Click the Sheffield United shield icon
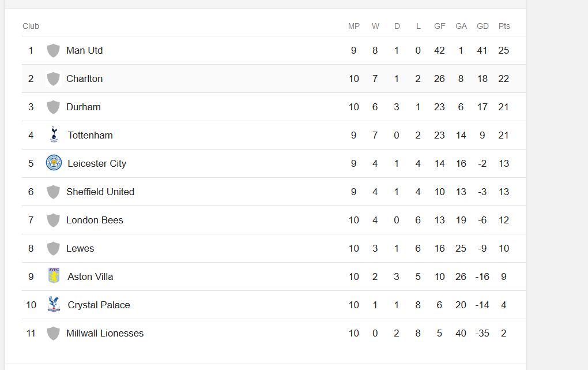588x370 pixels. click(x=53, y=192)
